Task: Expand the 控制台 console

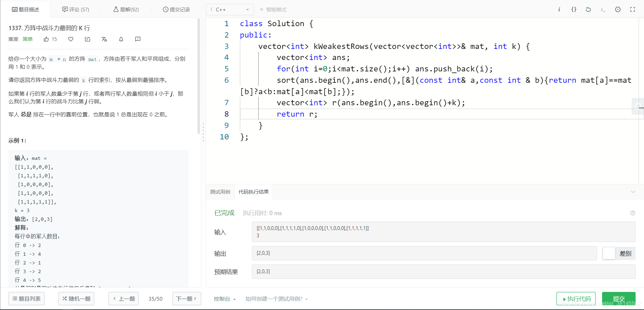Action: pos(225,299)
